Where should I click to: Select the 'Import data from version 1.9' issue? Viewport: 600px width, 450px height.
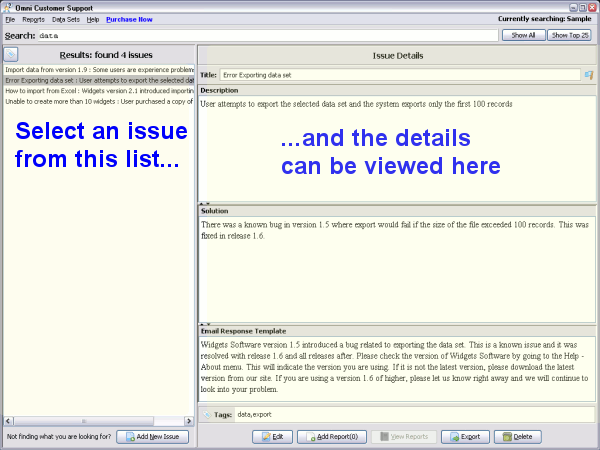99,70
